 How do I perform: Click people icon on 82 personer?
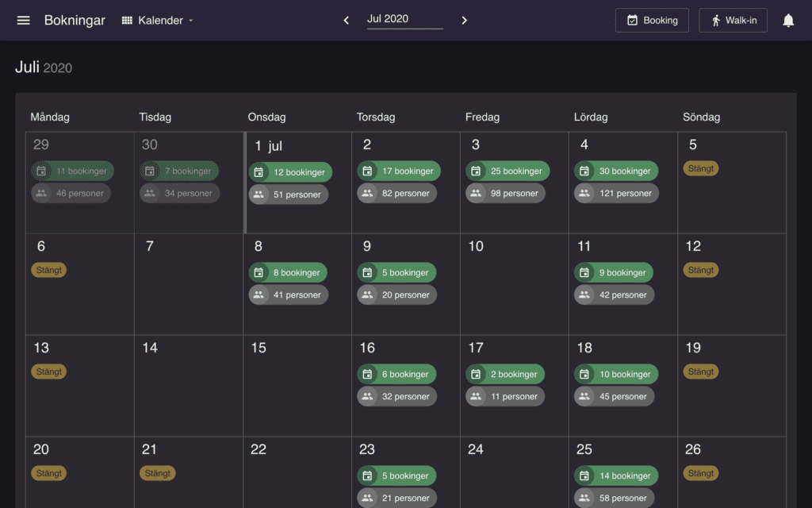coord(367,193)
